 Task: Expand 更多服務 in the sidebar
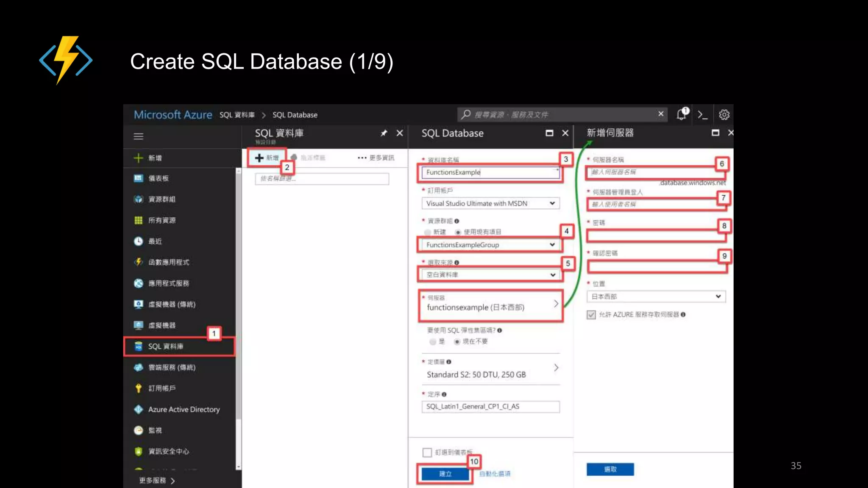(156, 480)
